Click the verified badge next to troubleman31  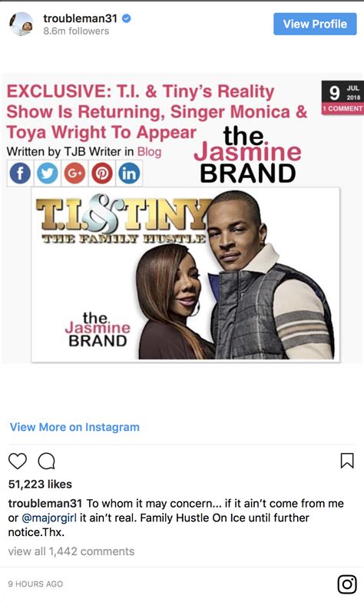click(126, 18)
